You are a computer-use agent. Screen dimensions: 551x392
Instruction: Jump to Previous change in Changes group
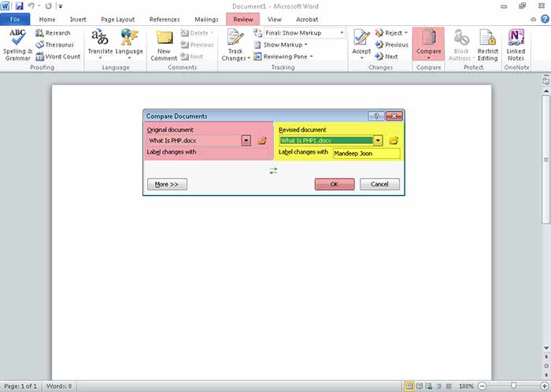click(391, 45)
